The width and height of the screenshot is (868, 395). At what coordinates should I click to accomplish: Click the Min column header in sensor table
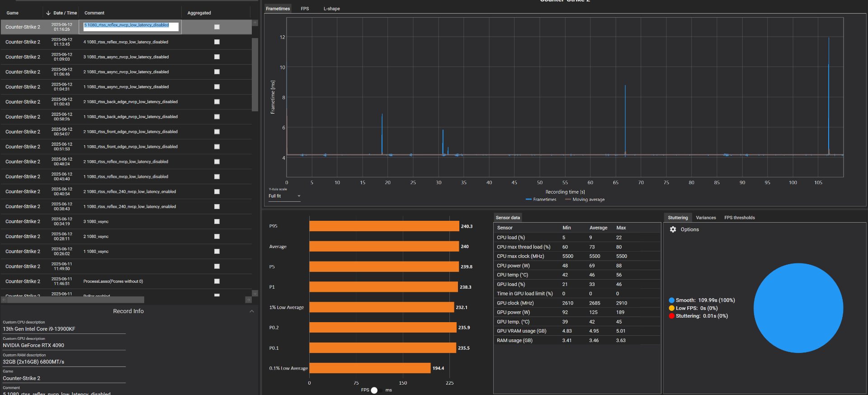[566, 228]
